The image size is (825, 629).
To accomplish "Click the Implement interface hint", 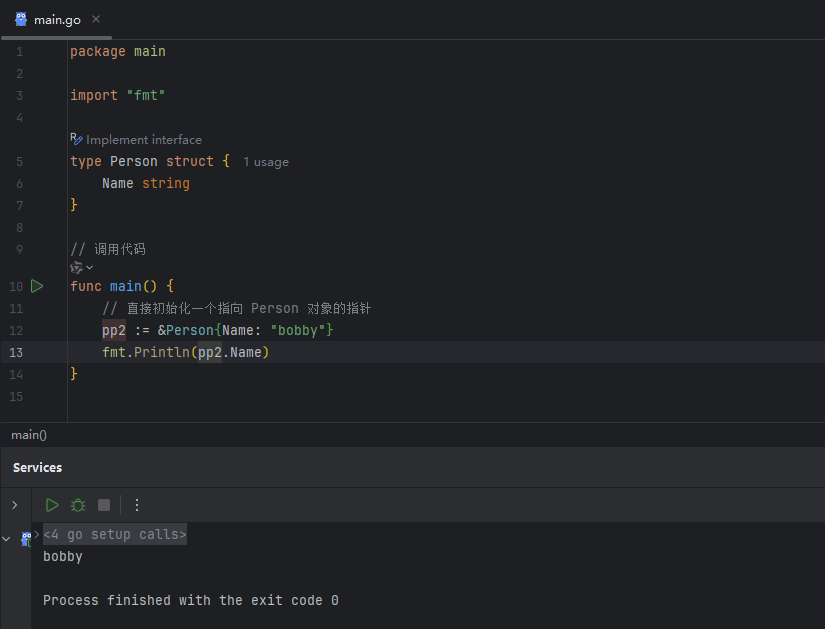I will pyautogui.click(x=144, y=139).
